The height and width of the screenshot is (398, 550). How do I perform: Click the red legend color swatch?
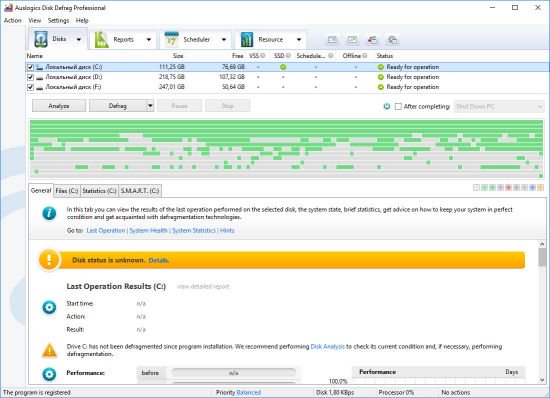click(508, 188)
